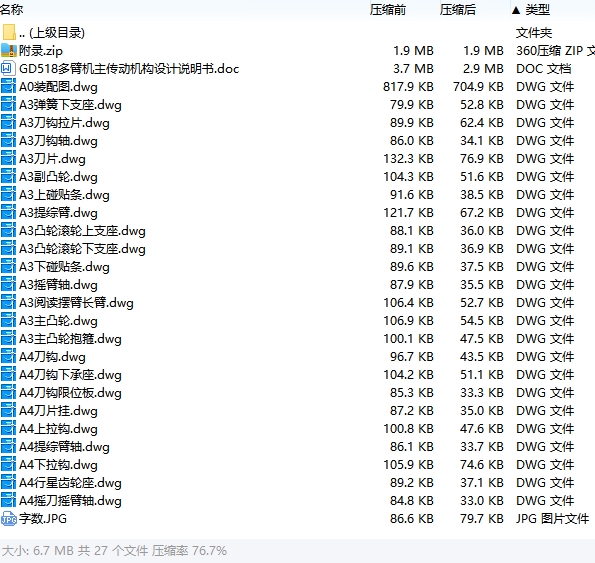This screenshot has width=595, height=563.
Task: Click the DWG icon for A4刀钩.dwg
Action: pos(8,357)
